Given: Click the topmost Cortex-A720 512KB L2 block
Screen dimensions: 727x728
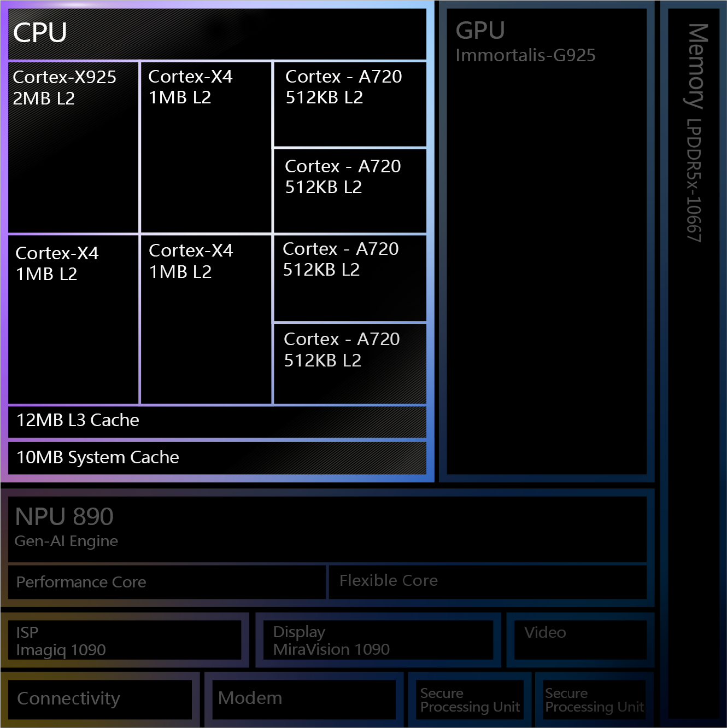Looking at the screenshot, I should pos(349,104).
